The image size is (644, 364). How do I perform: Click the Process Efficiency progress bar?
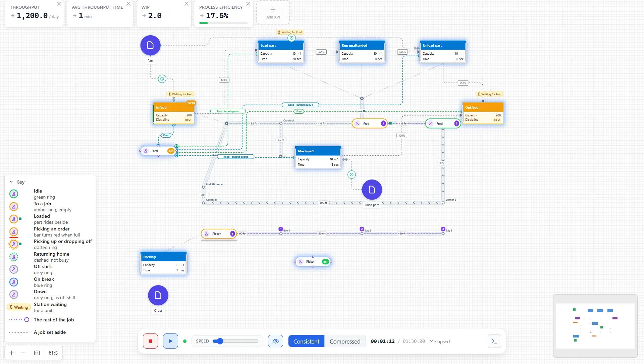pos(223,23)
